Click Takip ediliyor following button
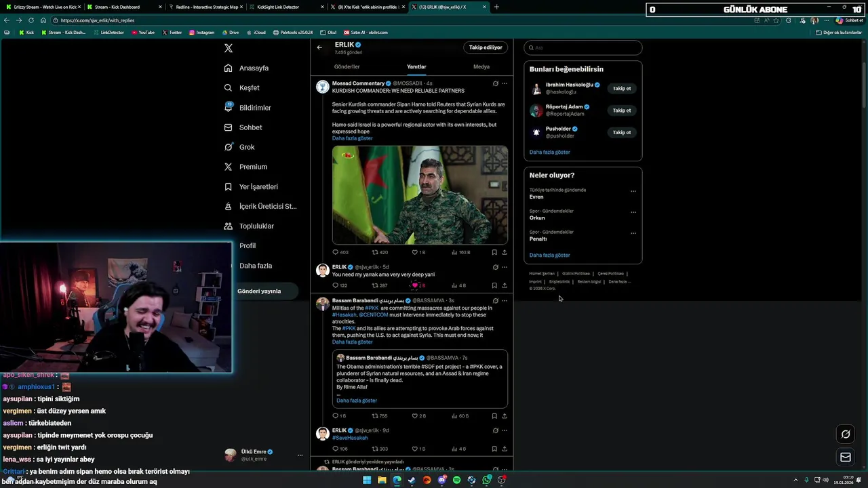 486,47
